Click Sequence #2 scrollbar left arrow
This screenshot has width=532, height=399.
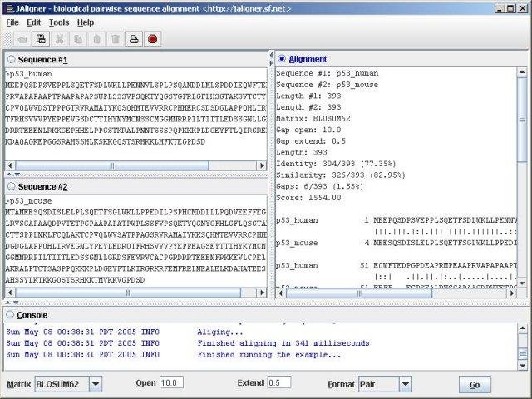pyautogui.click(x=10, y=293)
